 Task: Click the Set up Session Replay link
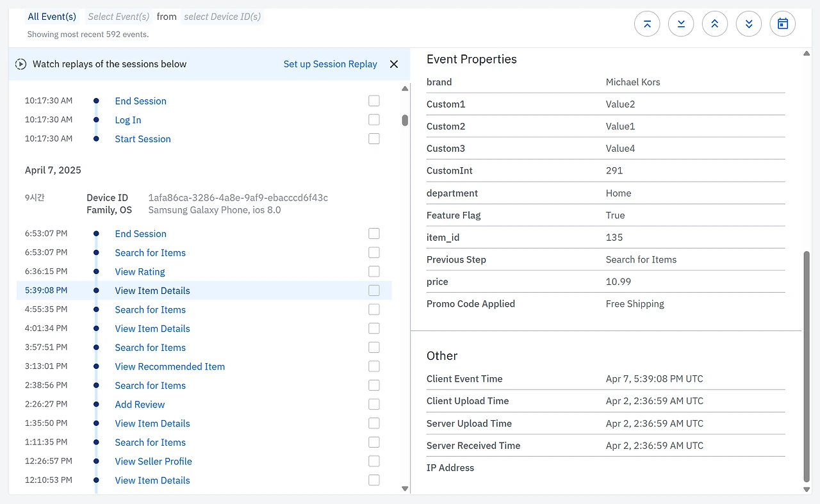[x=330, y=64]
